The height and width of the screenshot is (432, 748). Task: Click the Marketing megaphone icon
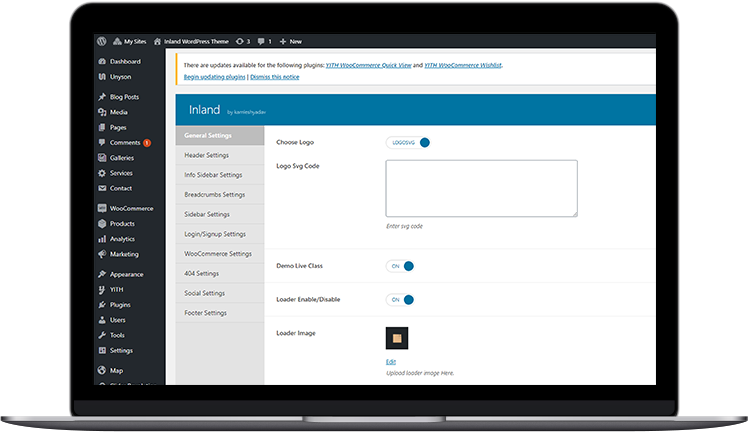[102, 254]
